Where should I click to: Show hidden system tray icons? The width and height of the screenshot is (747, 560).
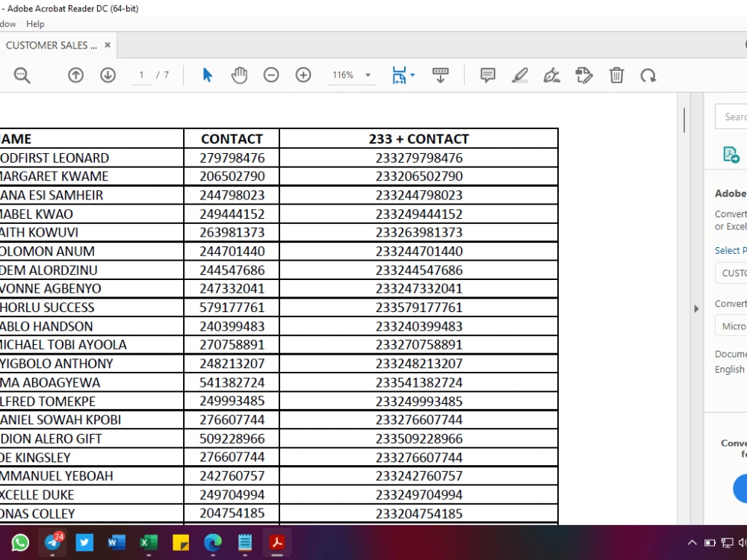click(692, 542)
